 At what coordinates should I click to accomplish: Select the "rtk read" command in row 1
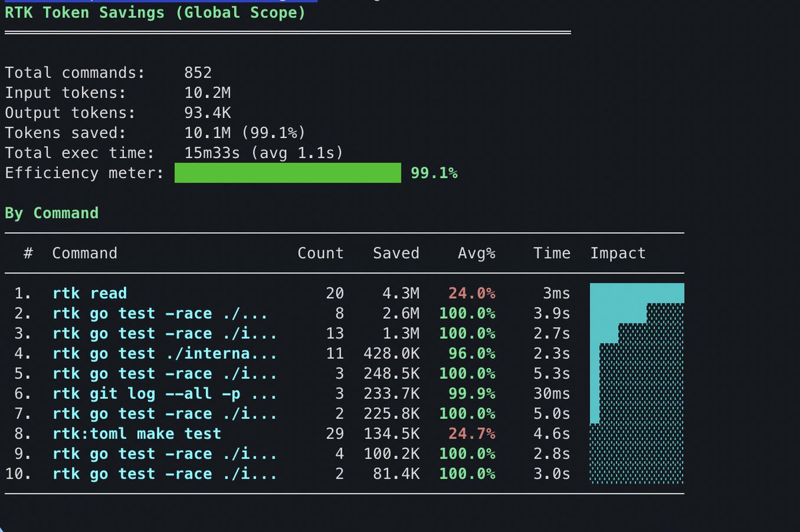pos(89,293)
